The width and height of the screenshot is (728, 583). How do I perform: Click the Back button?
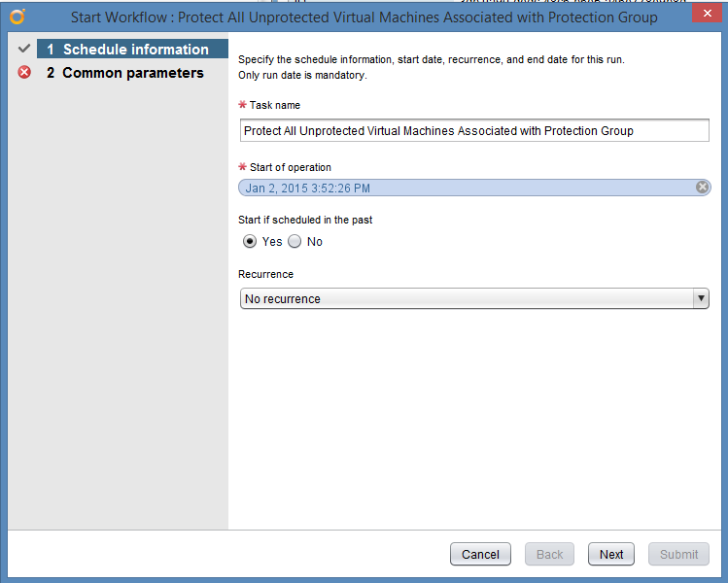[549, 554]
